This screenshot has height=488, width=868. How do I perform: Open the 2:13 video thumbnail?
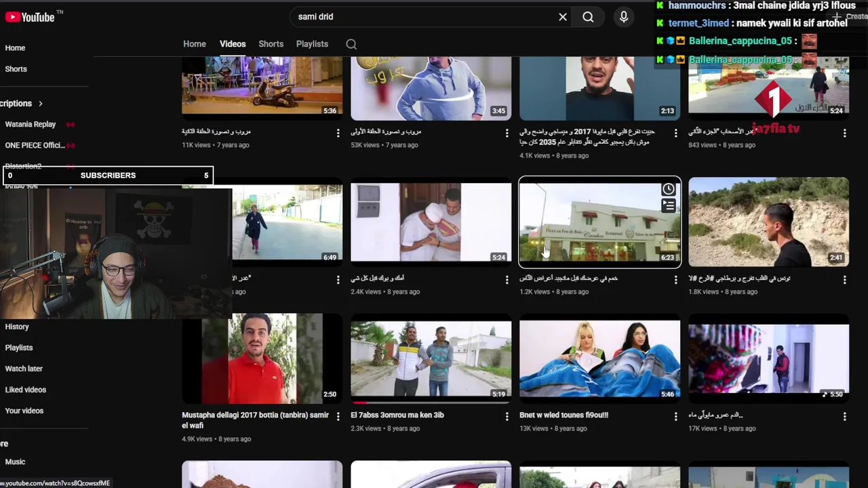599,87
